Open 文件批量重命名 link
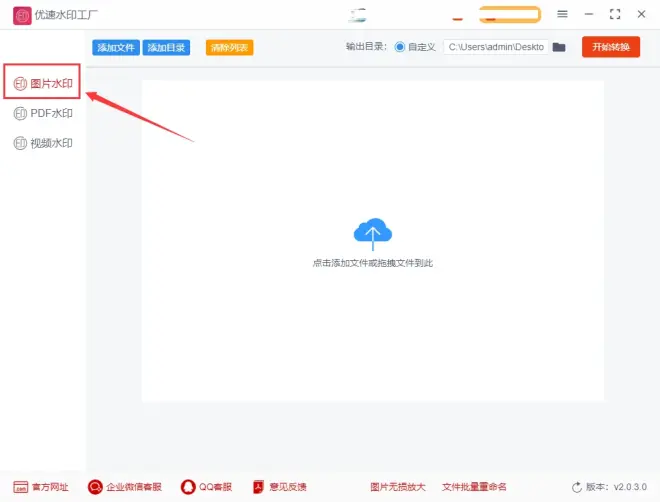 pos(475,487)
